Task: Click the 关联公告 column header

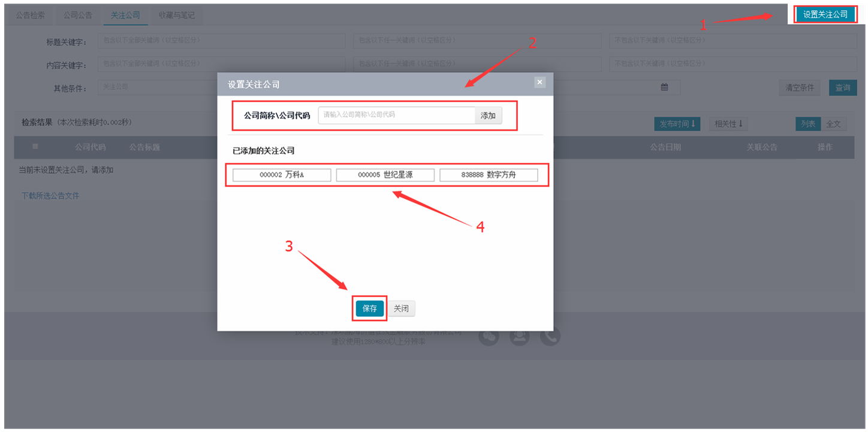Action: 761,147
